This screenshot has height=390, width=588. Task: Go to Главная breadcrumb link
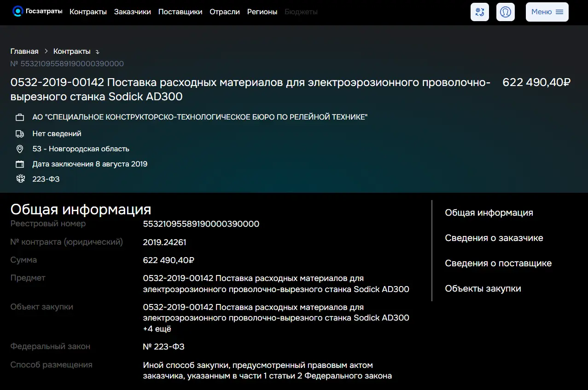[x=24, y=52]
